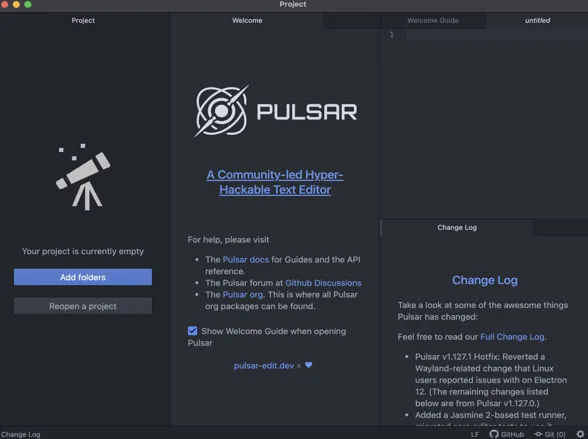Click the LF line ending indicator

click(x=475, y=434)
